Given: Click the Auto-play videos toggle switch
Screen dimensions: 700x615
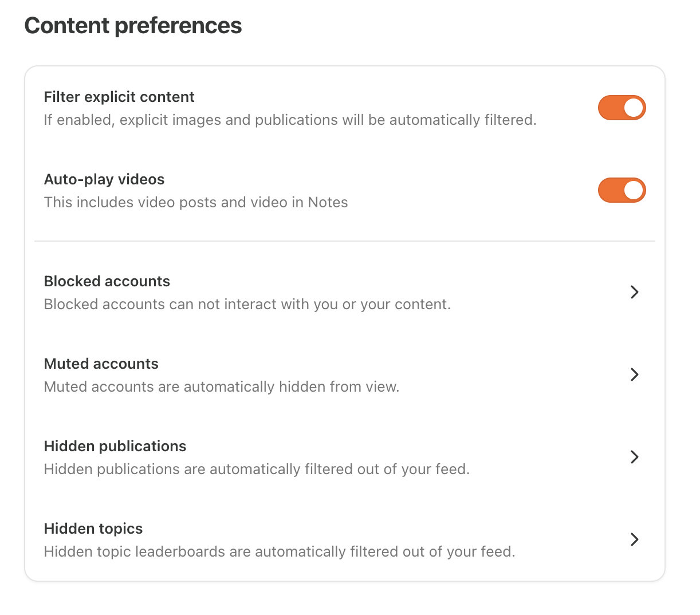Looking at the screenshot, I should [622, 190].
